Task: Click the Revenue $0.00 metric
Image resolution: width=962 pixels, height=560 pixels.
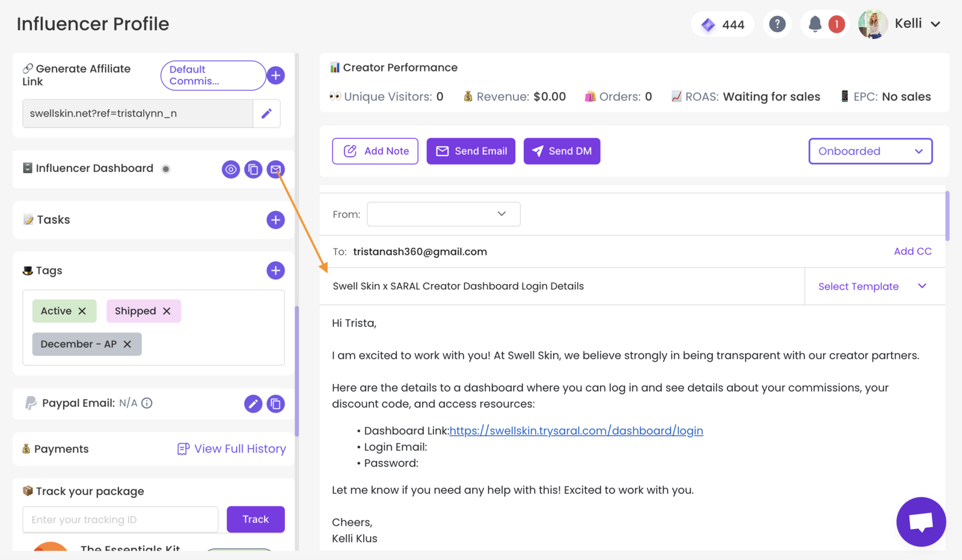Action: coord(515,97)
